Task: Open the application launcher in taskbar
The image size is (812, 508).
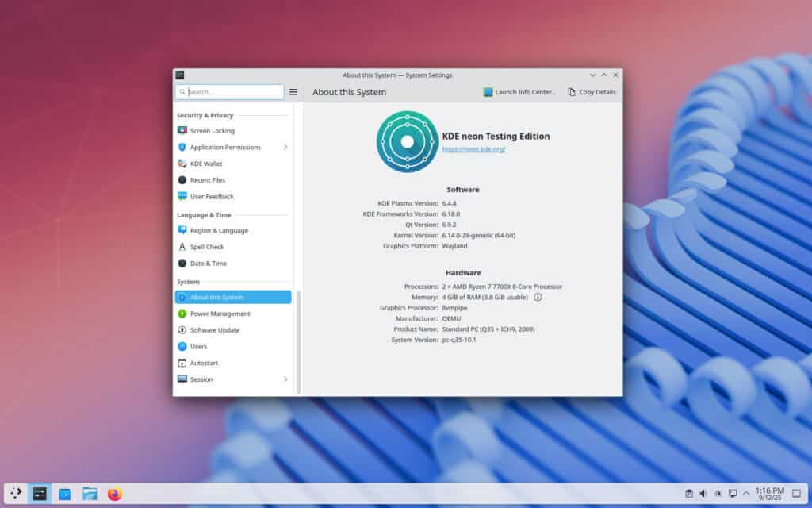Action: tap(16, 494)
